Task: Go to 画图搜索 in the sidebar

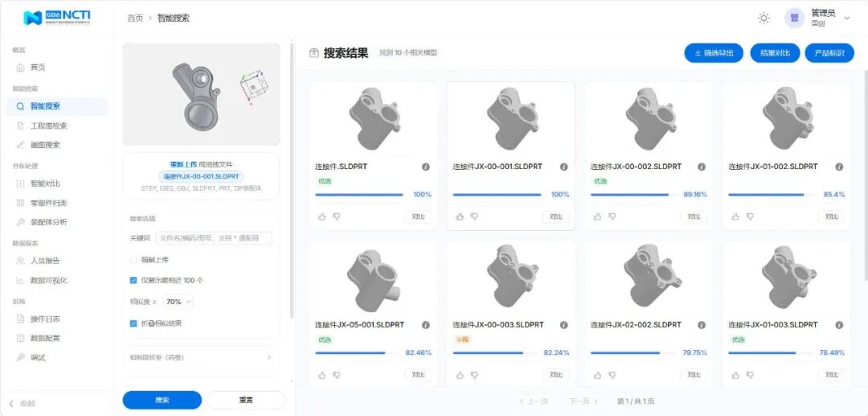Action: [x=56, y=145]
